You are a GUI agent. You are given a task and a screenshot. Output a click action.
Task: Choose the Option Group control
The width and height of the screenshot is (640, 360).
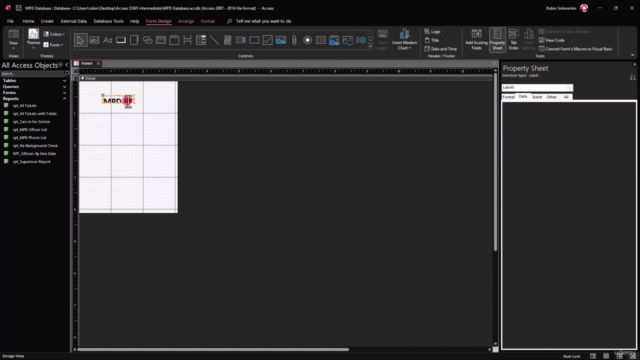[x=174, y=40]
